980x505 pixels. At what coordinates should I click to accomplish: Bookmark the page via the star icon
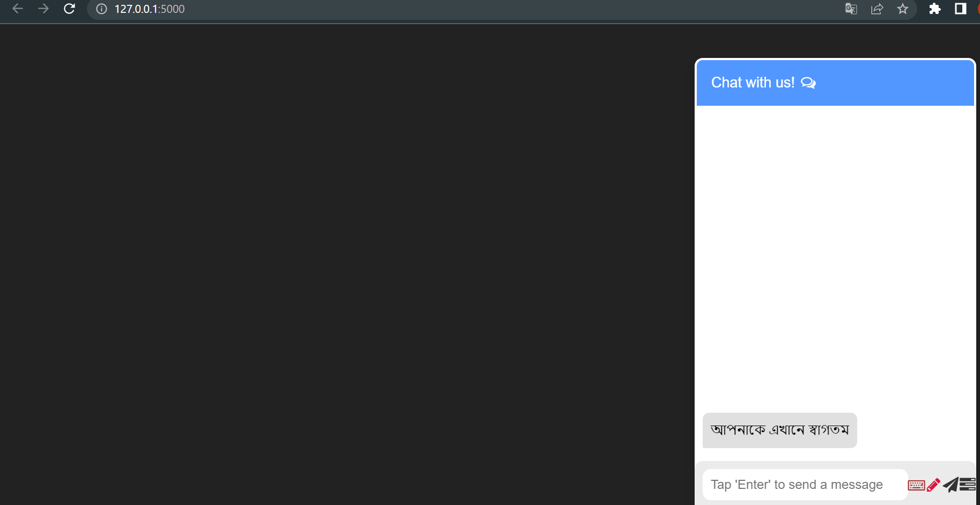(903, 9)
